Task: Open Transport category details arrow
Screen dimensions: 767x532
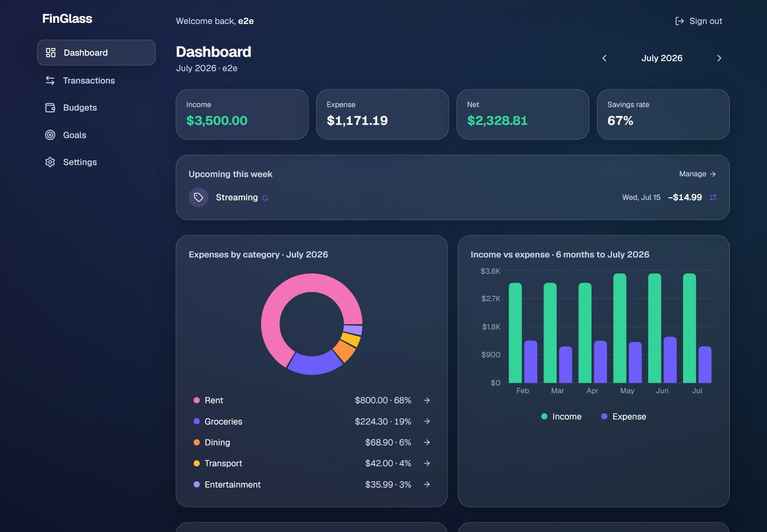Action: tap(427, 463)
